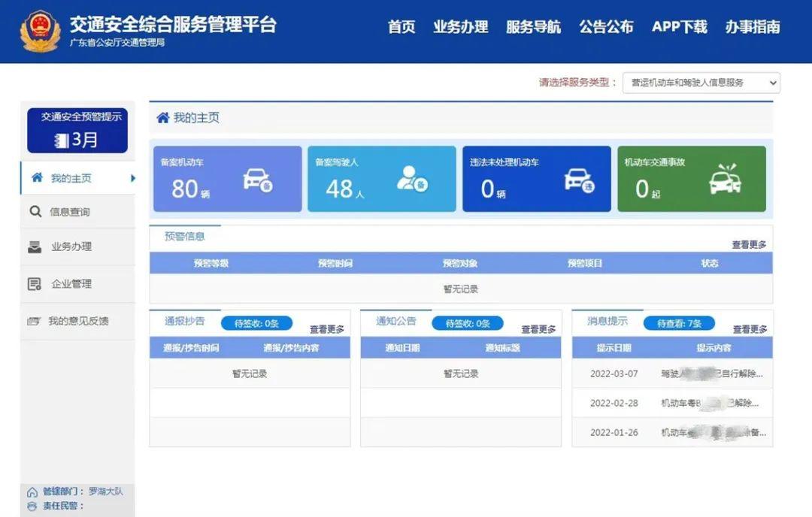Click the crash icon on 机动车交通事故 card
Screen dimensions: 812x517
coord(725,179)
